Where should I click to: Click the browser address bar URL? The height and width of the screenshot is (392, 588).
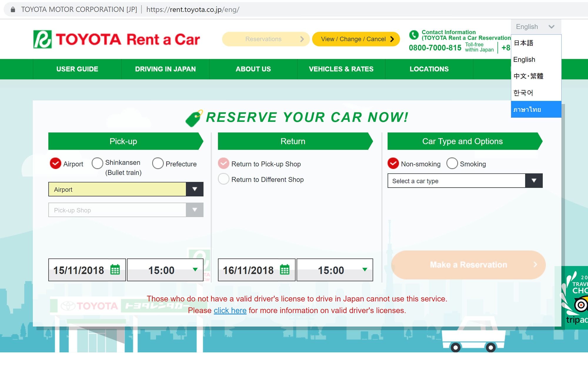tap(193, 9)
